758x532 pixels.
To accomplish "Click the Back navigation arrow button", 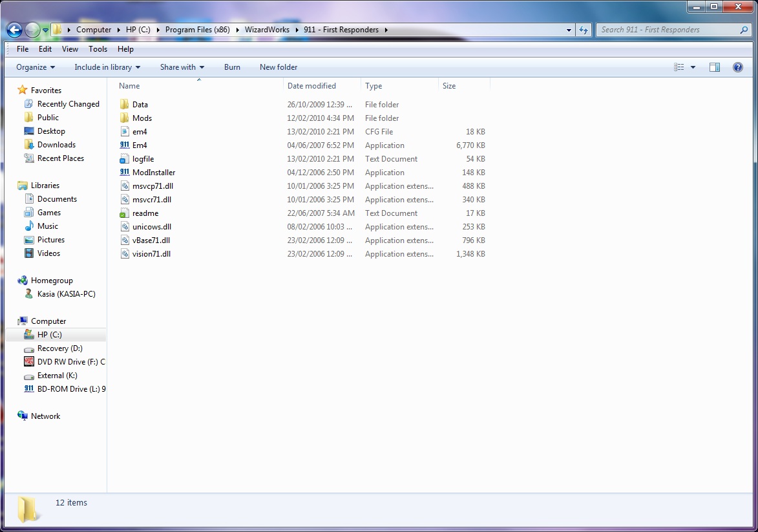I will [14, 30].
